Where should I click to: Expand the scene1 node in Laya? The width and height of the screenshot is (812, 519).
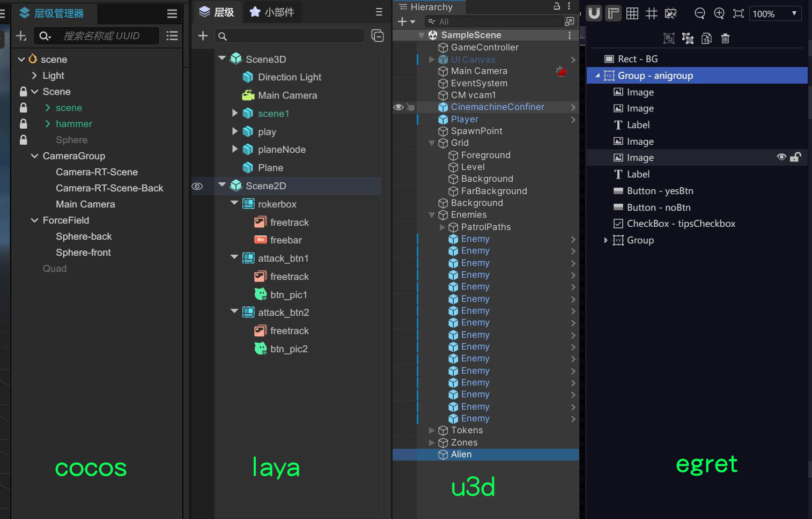click(234, 113)
